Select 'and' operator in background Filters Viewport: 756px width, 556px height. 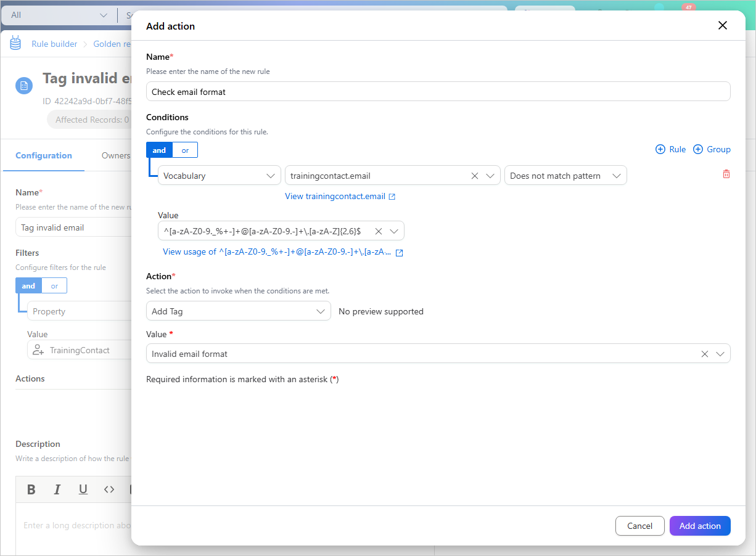(x=28, y=286)
